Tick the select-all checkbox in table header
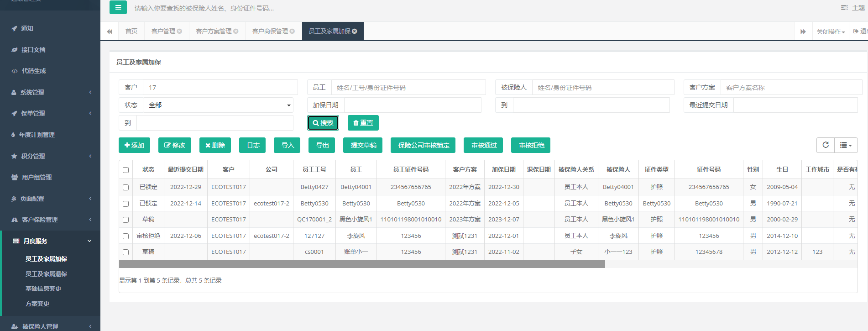This screenshot has width=868, height=331. [126, 170]
